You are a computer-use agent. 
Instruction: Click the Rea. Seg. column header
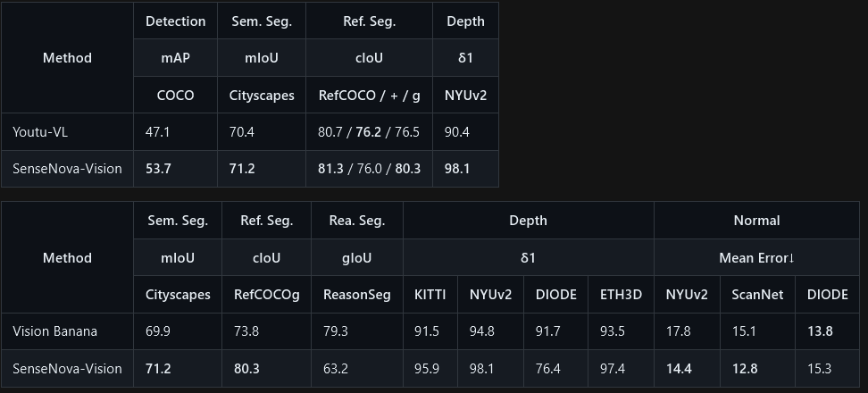pos(357,221)
